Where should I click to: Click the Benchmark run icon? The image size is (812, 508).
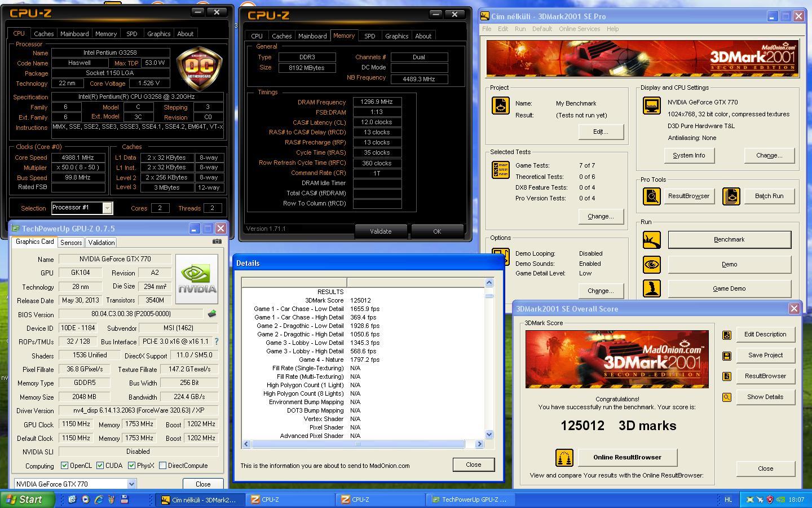(x=652, y=239)
